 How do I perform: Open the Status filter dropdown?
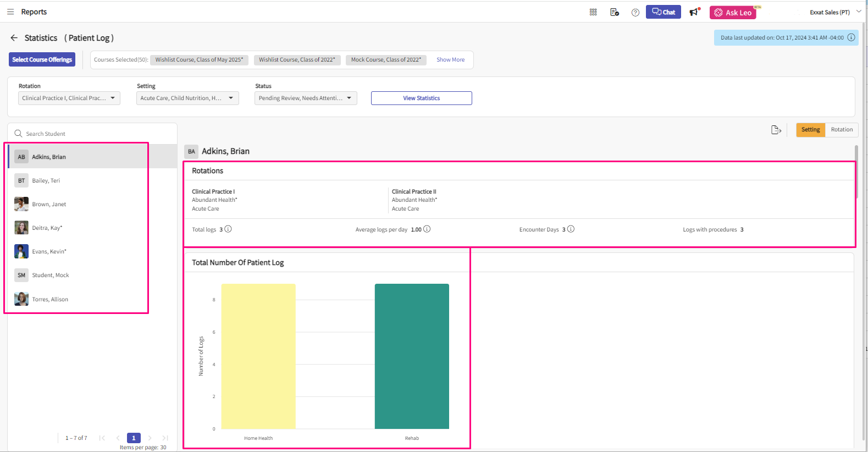306,98
